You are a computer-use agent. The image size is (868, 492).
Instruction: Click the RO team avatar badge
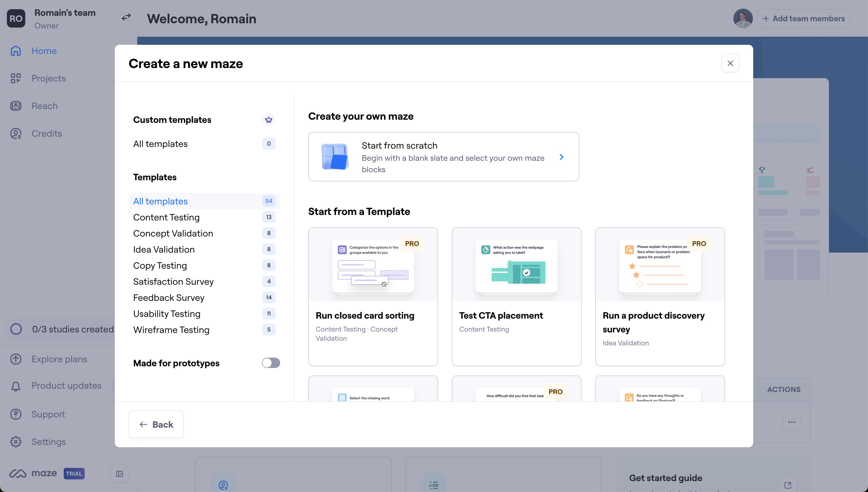click(x=16, y=19)
